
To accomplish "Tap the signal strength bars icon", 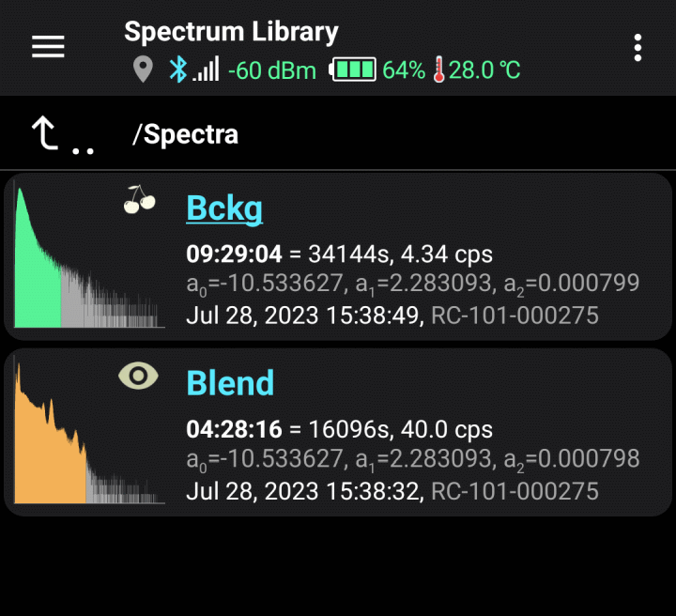I will (206, 69).
